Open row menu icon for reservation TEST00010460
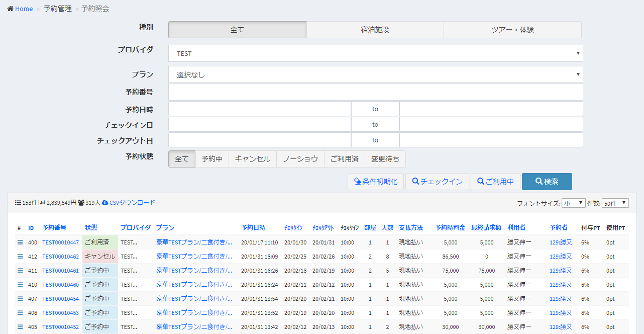 (x=21, y=285)
